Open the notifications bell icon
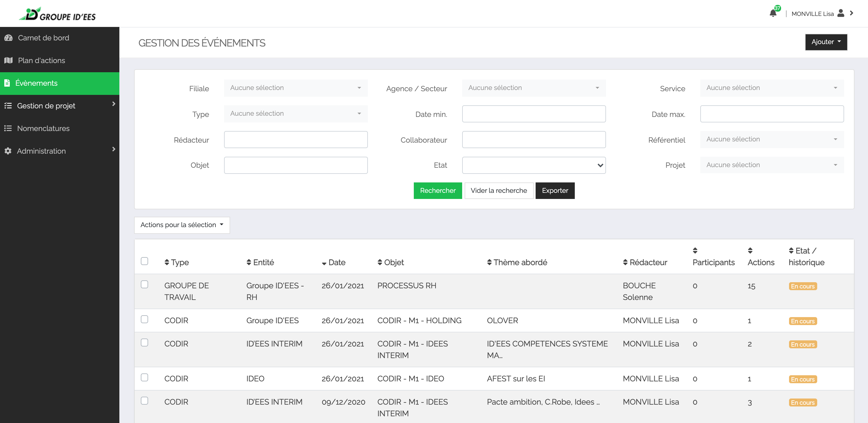The height and width of the screenshot is (423, 868). (773, 13)
